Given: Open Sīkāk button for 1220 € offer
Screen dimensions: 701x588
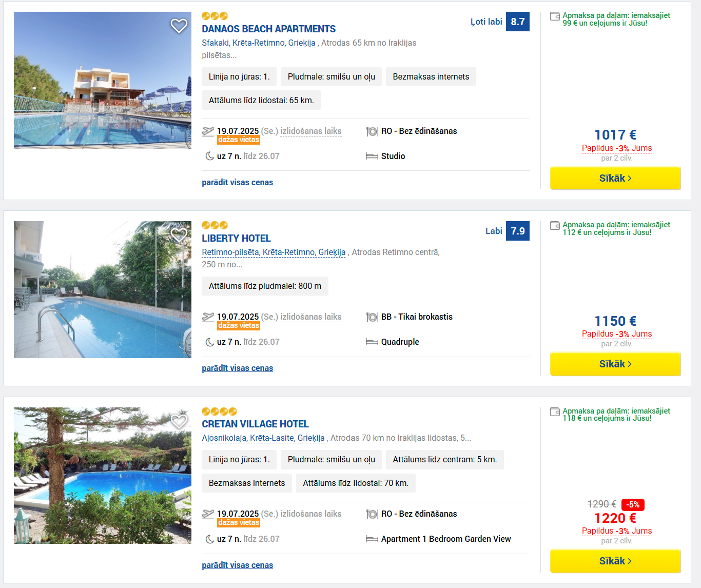Looking at the screenshot, I should [x=615, y=561].
